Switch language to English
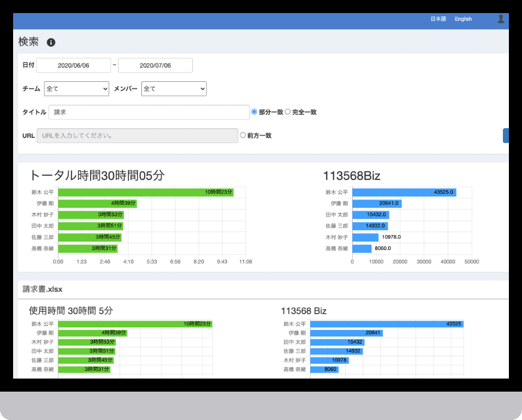 click(463, 19)
